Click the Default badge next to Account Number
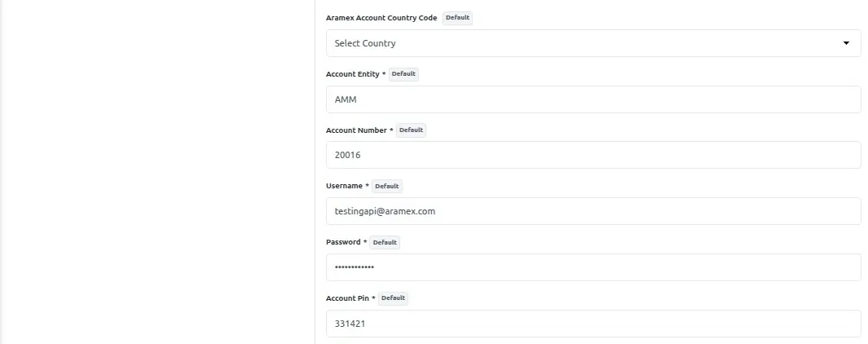 411,130
